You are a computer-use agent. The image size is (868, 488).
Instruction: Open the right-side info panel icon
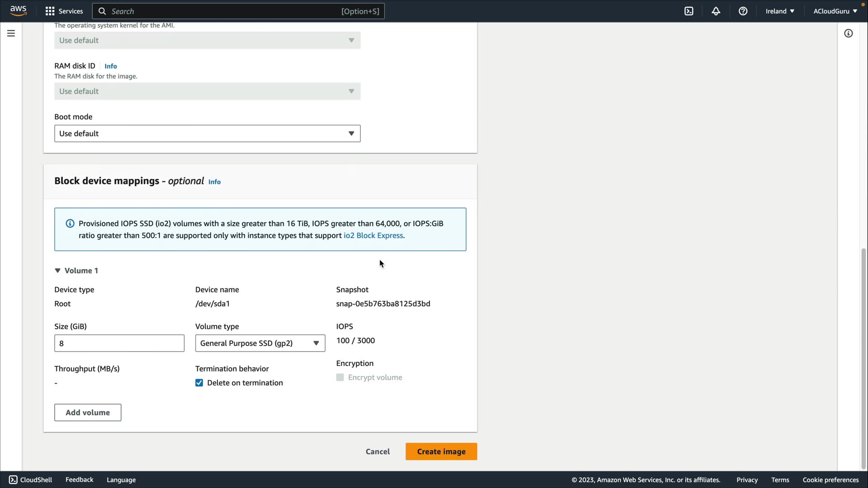point(848,33)
